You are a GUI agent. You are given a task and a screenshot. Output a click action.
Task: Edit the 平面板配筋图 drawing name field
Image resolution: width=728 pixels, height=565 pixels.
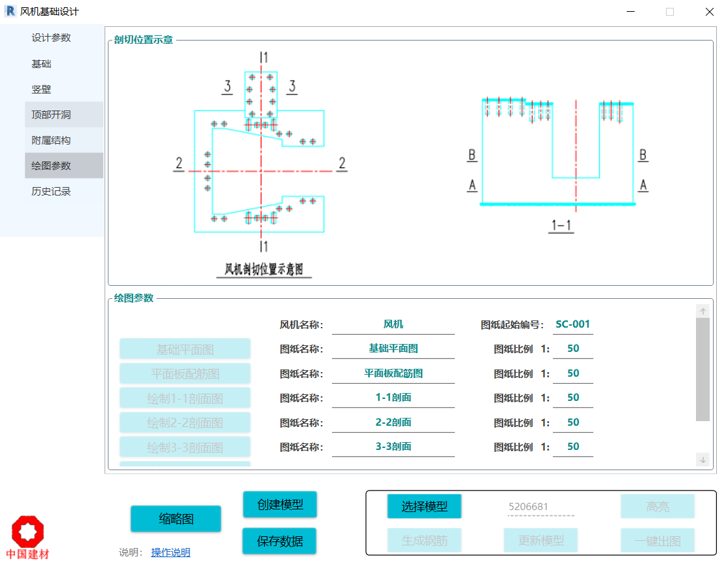click(x=393, y=373)
